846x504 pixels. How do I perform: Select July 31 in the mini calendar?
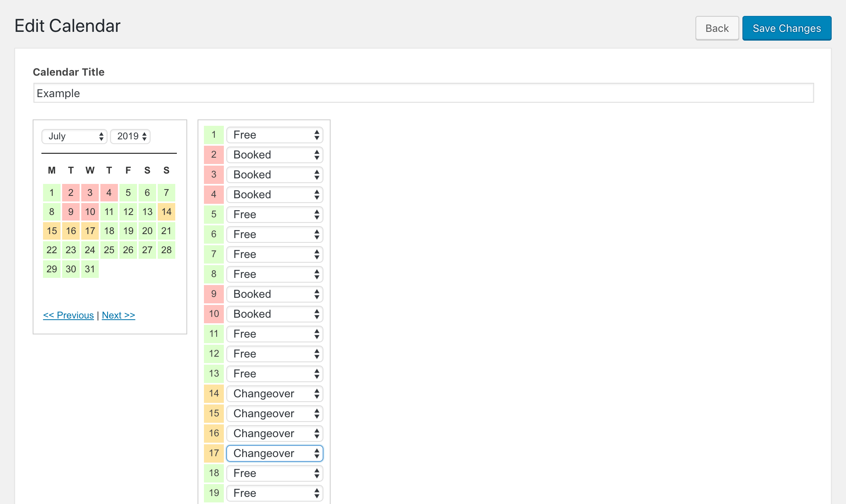click(90, 269)
